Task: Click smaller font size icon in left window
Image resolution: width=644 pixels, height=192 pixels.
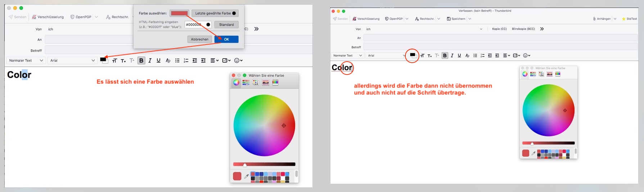Action: coord(123,61)
